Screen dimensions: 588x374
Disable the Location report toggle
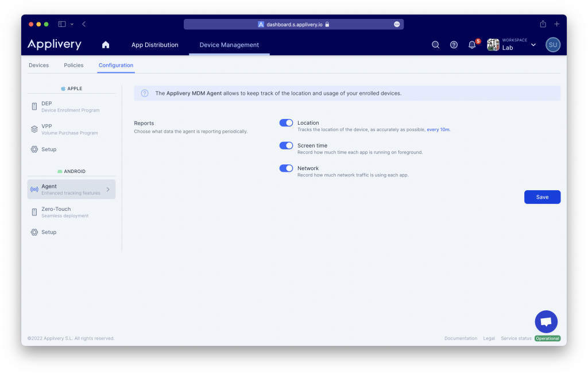[286, 123]
